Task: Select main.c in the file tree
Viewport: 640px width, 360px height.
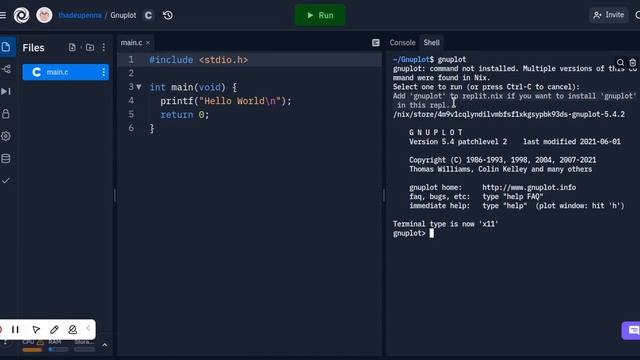Action: (x=65, y=72)
